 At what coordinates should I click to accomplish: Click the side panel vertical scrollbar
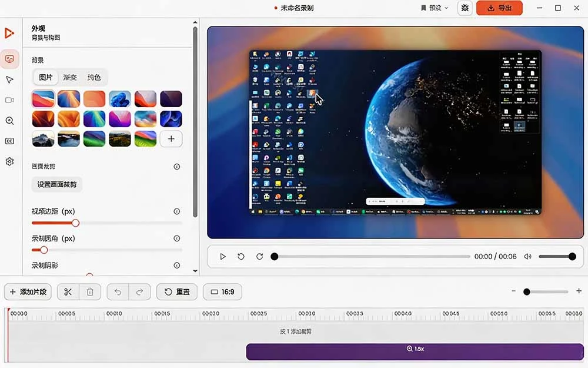(x=195, y=122)
